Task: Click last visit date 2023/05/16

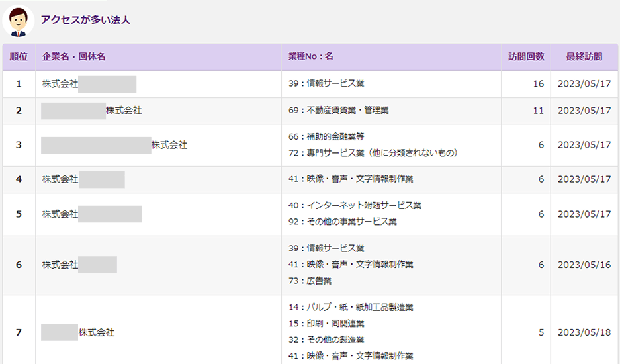Action: pos(584,265)
